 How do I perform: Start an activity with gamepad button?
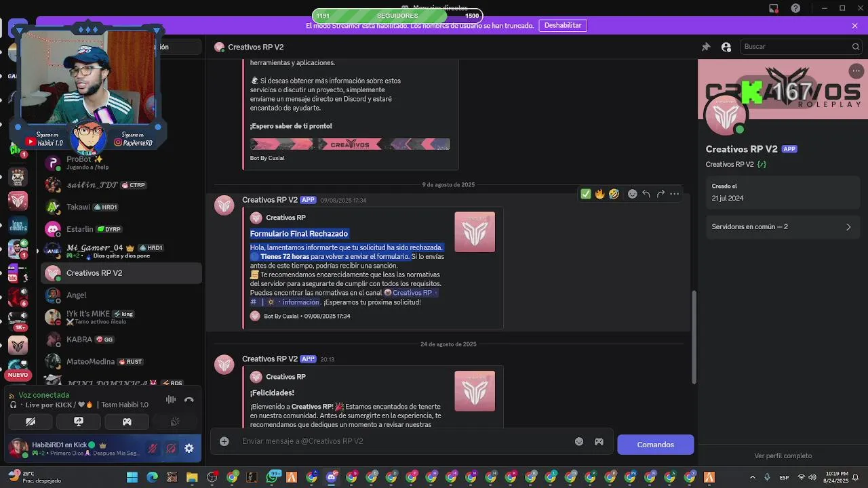[x=127, y=422]
